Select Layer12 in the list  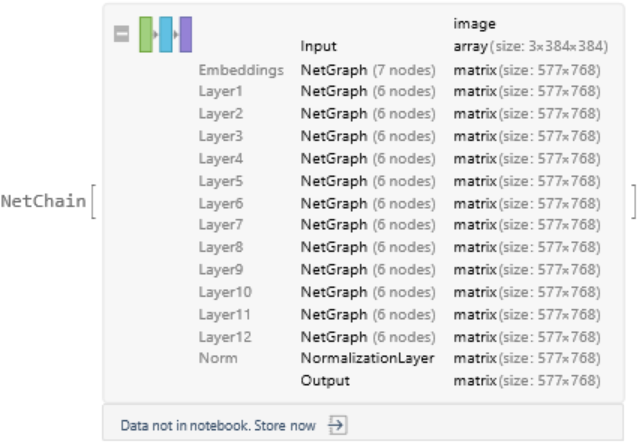[224, 337]
